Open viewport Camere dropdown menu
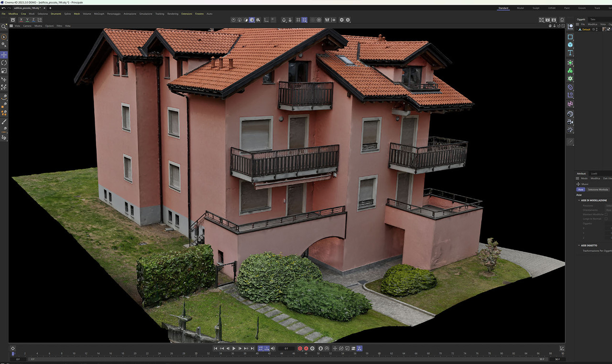The height and width of the screenshot is (364, 612). pyautogui.click(x=27, y=26)
